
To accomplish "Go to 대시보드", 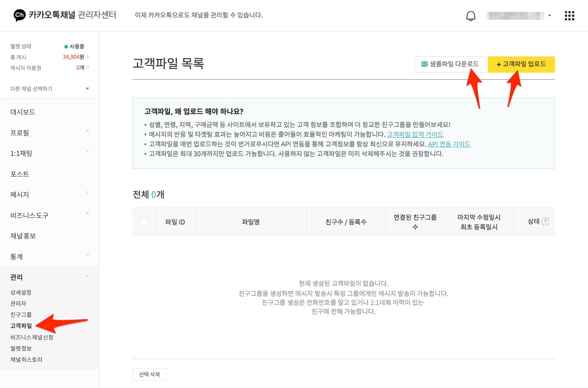I will pos(23,112).
